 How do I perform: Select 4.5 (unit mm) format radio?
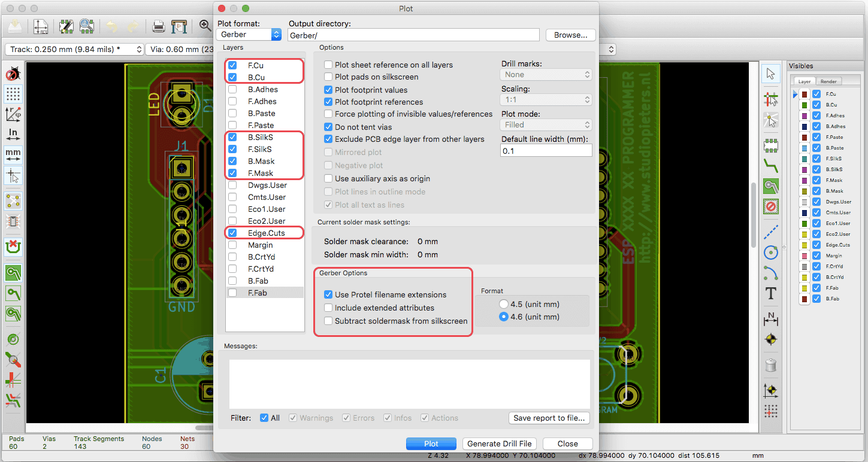coord(504,304)
